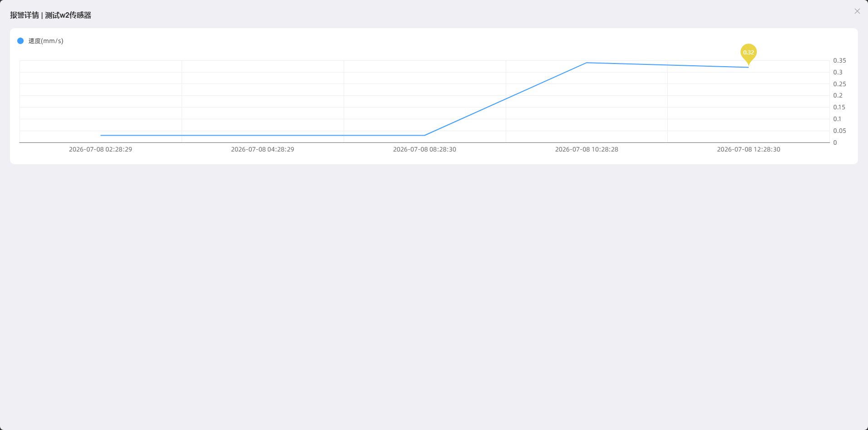This screenshot has height=430, width=868.
Task: Click the blue legend dot for 速度
Action: [x=20, y=41]
